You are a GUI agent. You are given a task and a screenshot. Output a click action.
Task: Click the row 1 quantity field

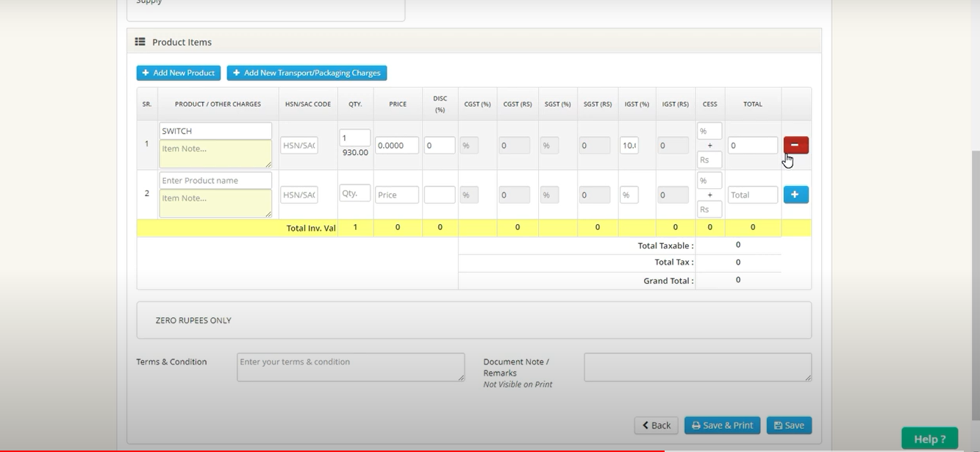click(354, 137)
